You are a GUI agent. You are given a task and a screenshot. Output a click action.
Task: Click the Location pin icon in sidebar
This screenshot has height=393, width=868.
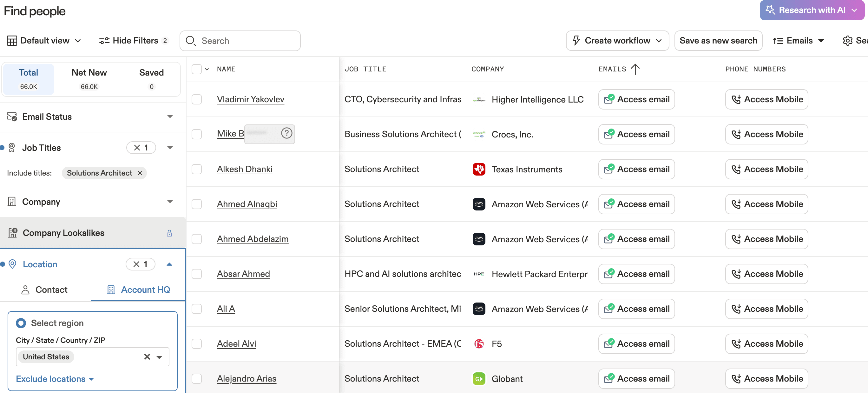[12, 264]
